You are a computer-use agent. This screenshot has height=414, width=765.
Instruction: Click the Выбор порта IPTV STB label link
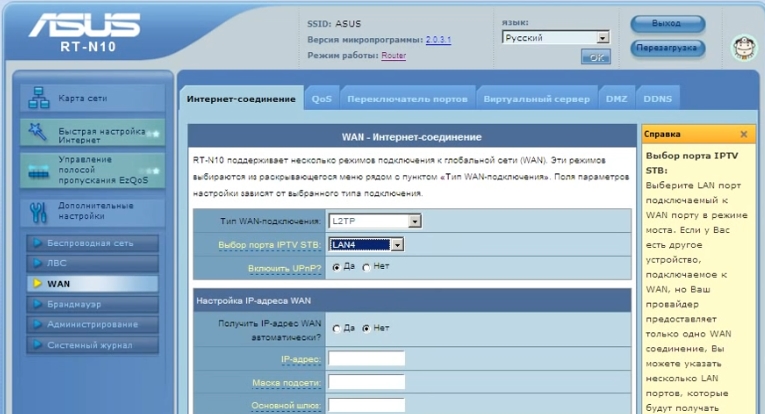[269, 245]
